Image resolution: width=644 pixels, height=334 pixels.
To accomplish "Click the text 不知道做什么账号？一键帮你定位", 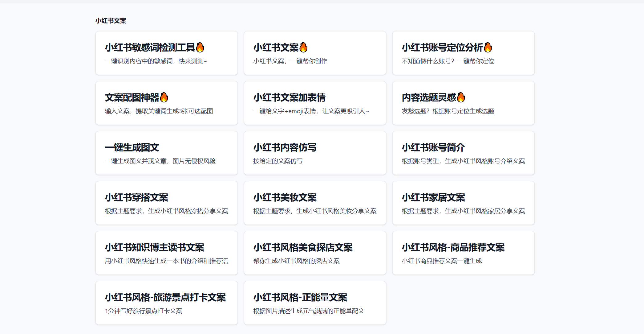I will point(448,61).
